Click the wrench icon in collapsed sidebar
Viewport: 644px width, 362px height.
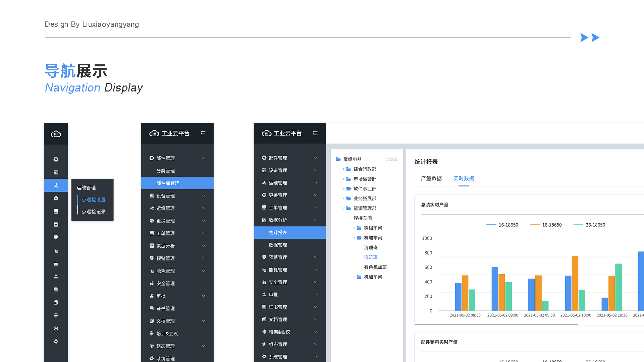click(x=56, y=185)
